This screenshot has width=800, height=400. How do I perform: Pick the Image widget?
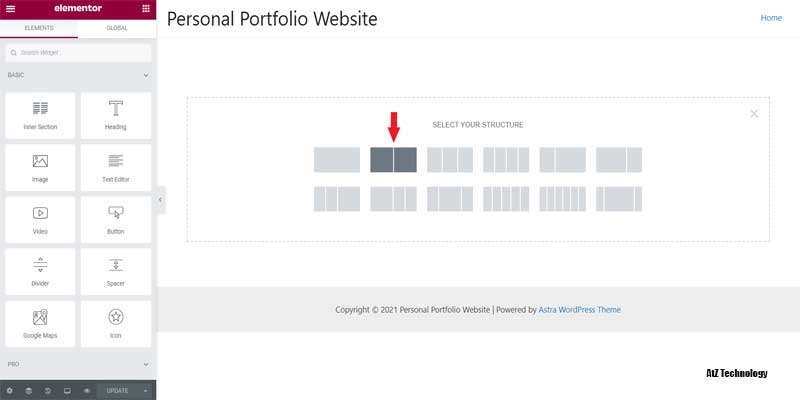point(40,168)
